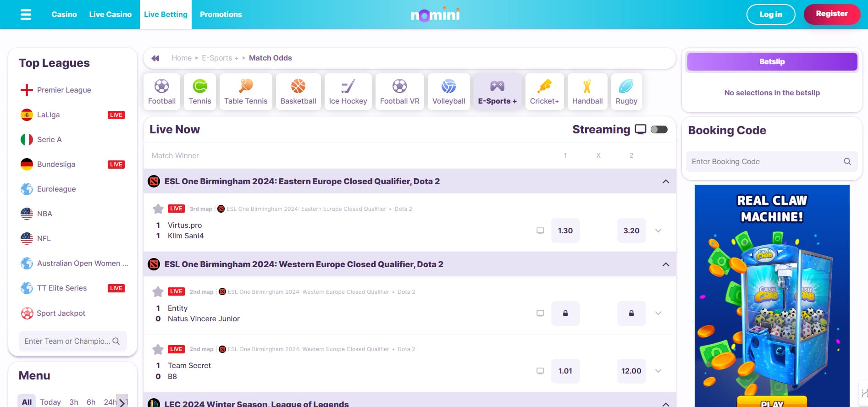The image size is (868, 407).
Task: Open stream icon for Entity match
Action: (x=541, y=313)
